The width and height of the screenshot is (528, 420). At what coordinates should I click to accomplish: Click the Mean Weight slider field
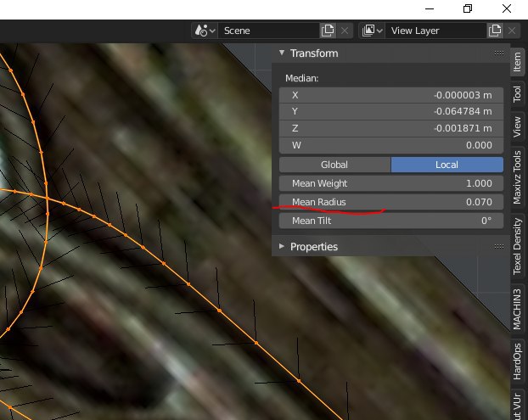point(391,183)
